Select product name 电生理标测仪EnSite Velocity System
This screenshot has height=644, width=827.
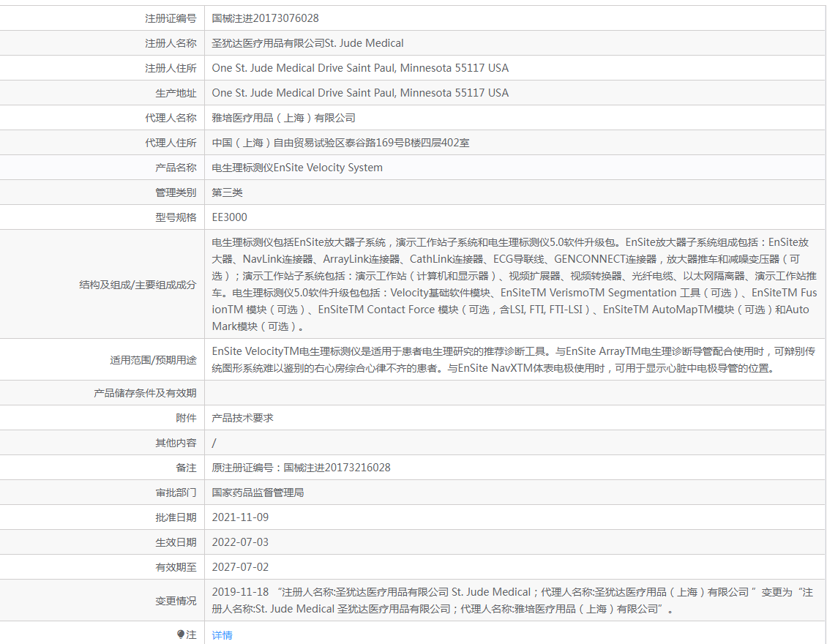tap(297, 168)
